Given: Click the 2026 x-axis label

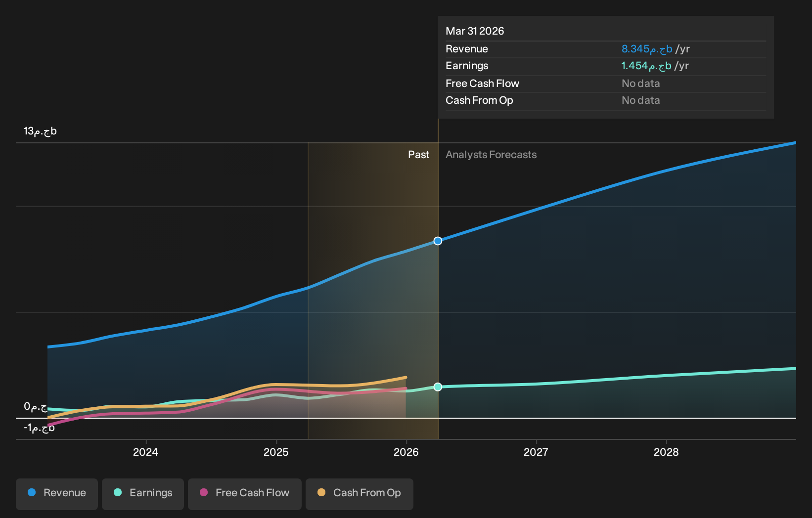Looking at the screenshot, I should (x=406, y=452).
